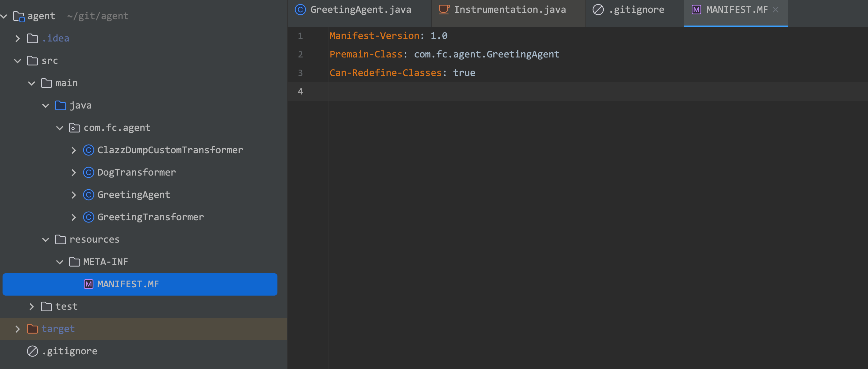The height and width of the screenshot is (369, 868).
Task: Click the icon on Instrumentation.java tab
Action: coord(444,10)
